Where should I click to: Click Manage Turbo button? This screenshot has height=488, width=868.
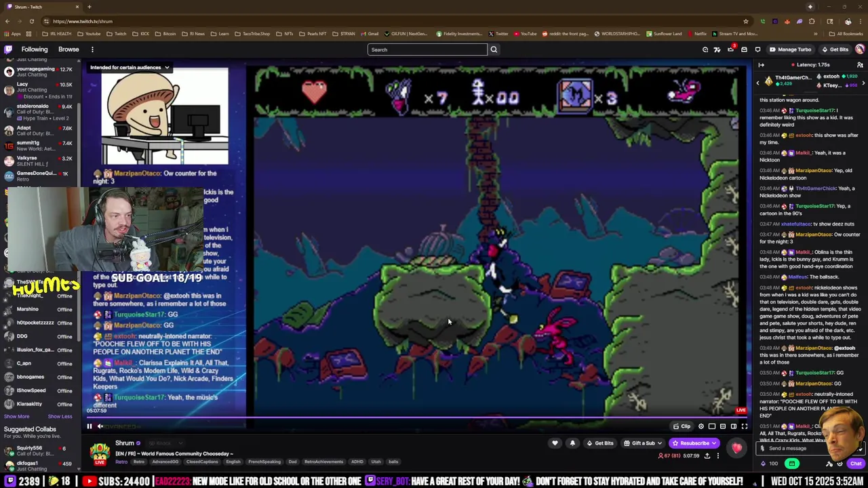click(x=790, y=49)
